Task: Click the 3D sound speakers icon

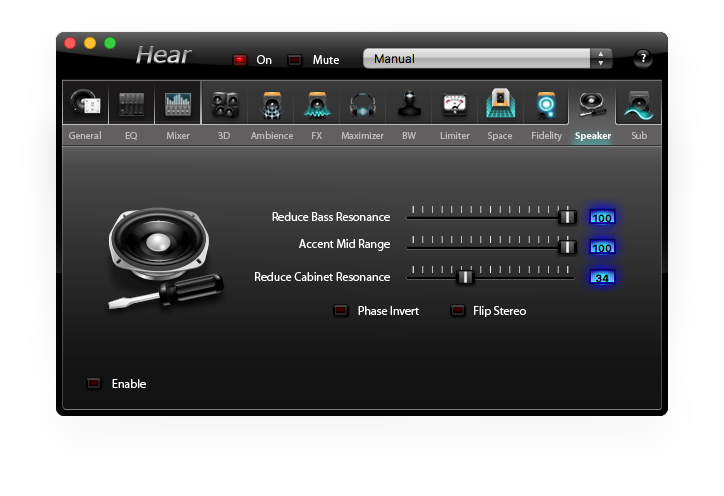Action: point(224,104)
